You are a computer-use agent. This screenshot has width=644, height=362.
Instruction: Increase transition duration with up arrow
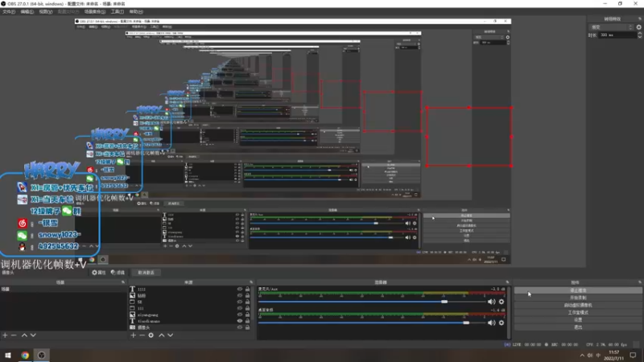point(639,33)
